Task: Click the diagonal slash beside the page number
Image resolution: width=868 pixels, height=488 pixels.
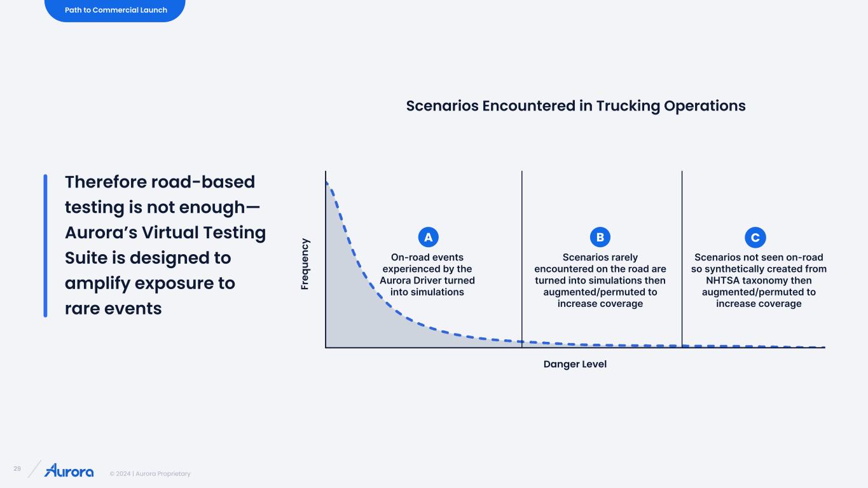Action: point(34,468)
